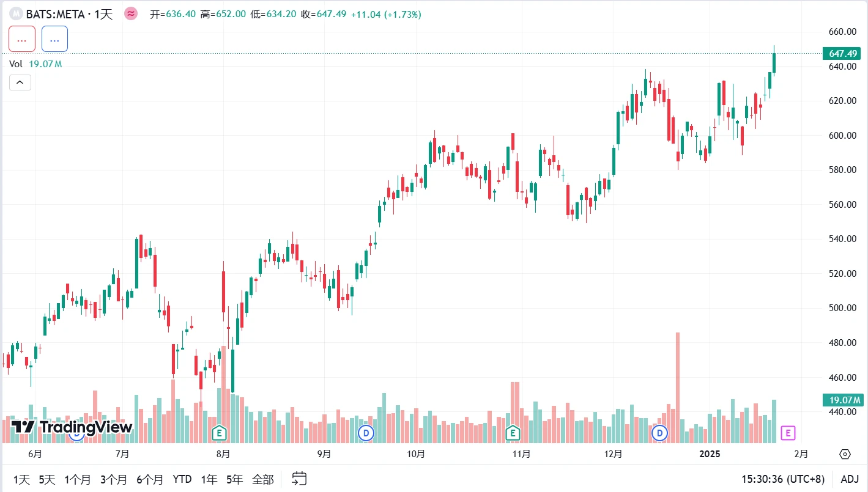The width and height of the screenshot is (868, 492).
Task: Select the 3个月 date range
Action: pos(114,479)
